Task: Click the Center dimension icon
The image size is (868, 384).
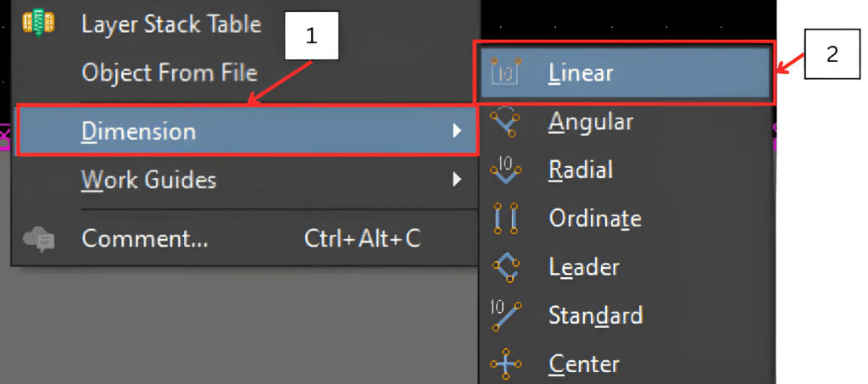Action: (x=505, y=365)
